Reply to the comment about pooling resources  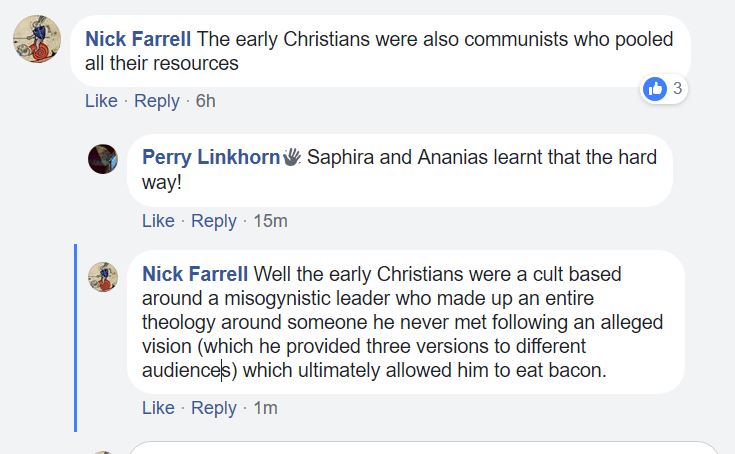[156, 101]
